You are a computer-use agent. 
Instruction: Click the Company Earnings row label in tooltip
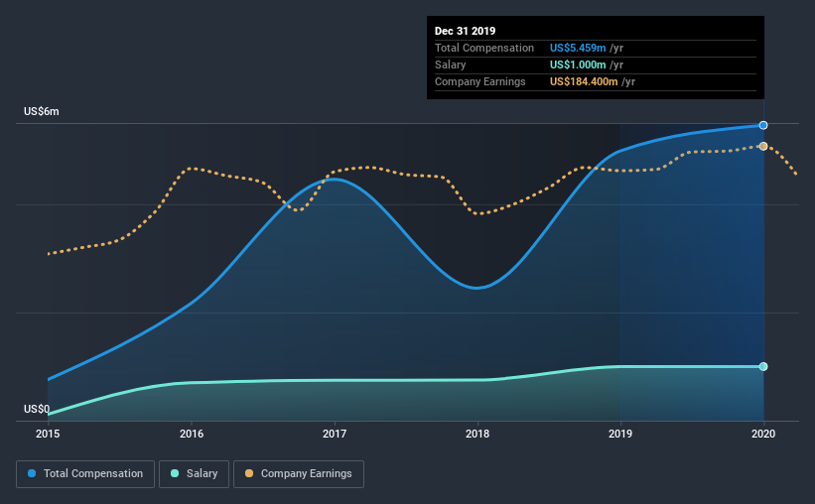pos(480,81)
